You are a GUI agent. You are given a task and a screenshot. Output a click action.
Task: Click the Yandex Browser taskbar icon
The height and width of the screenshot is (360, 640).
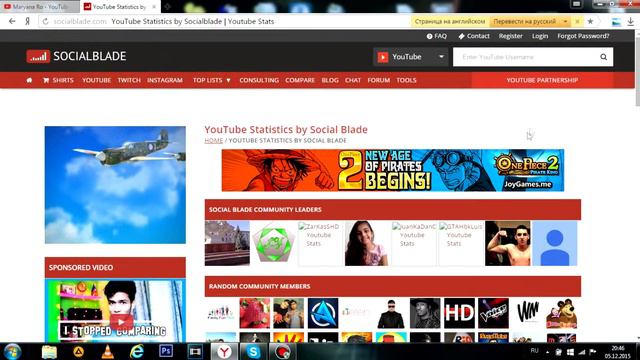tap(224, 352)
